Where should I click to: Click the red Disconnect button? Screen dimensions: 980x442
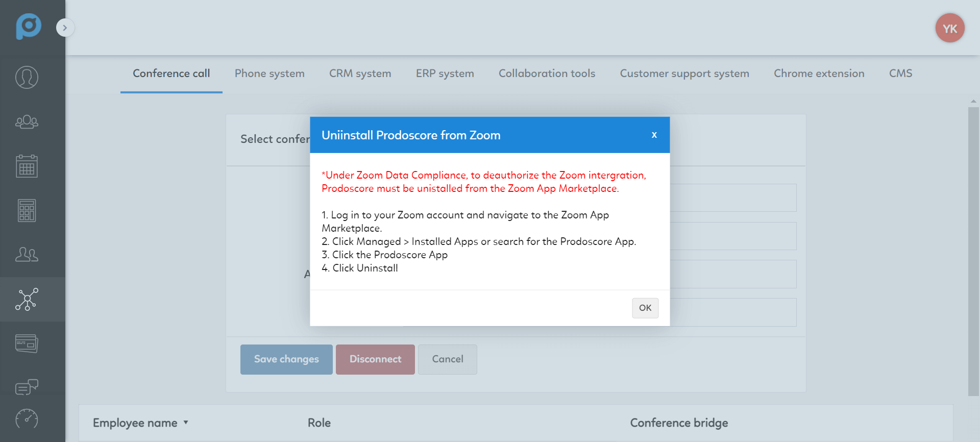(375, 359)
